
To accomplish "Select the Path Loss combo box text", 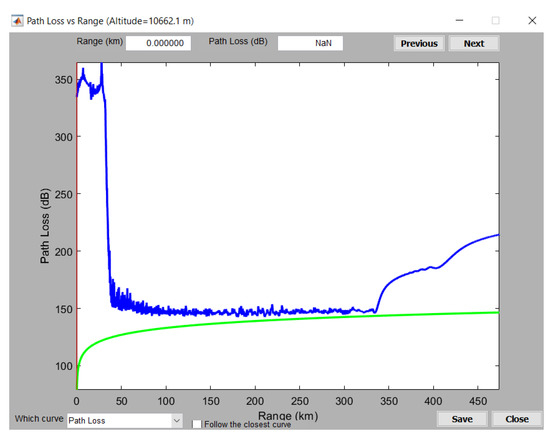I will click(x=87, y=421).
